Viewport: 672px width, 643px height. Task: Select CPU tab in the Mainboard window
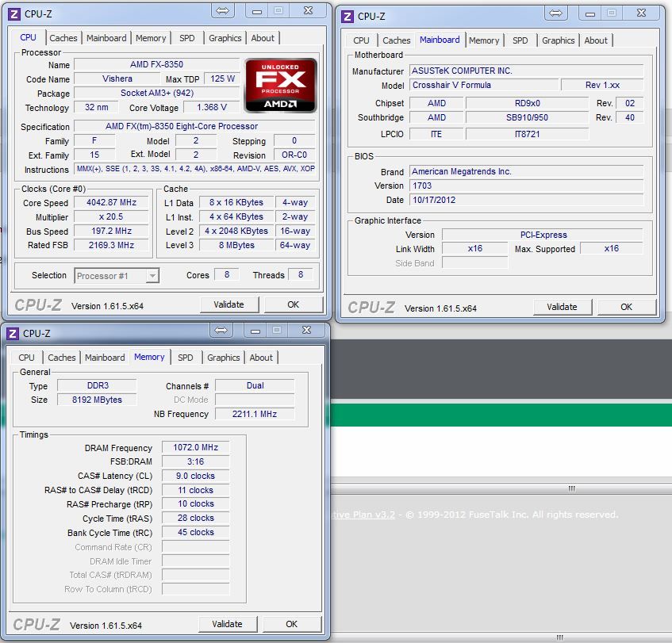tap(361, 40)
